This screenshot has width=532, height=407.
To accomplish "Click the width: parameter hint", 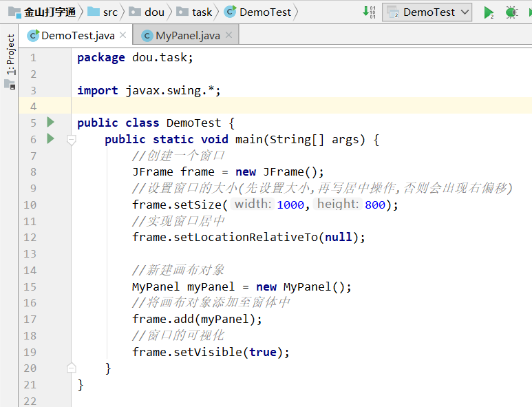I will pos(253,204).
